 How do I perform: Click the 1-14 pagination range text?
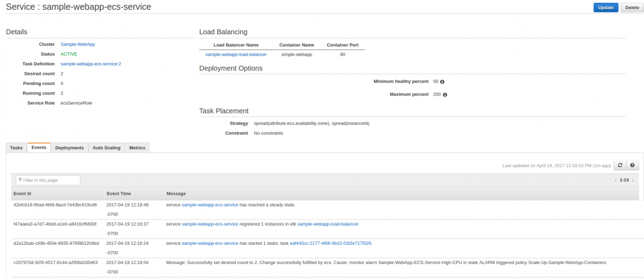click(x=624, y=181)
